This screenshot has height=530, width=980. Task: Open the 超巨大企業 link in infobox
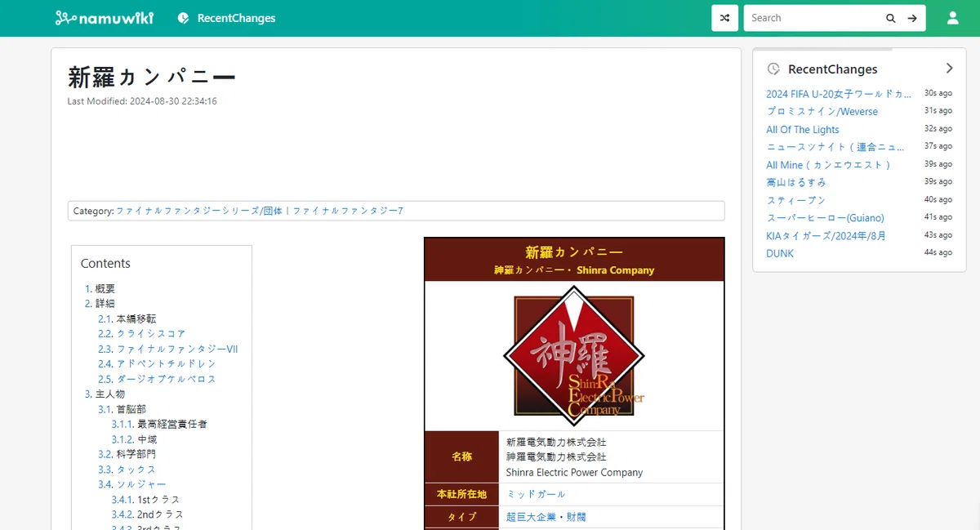[x=531, y=517]
